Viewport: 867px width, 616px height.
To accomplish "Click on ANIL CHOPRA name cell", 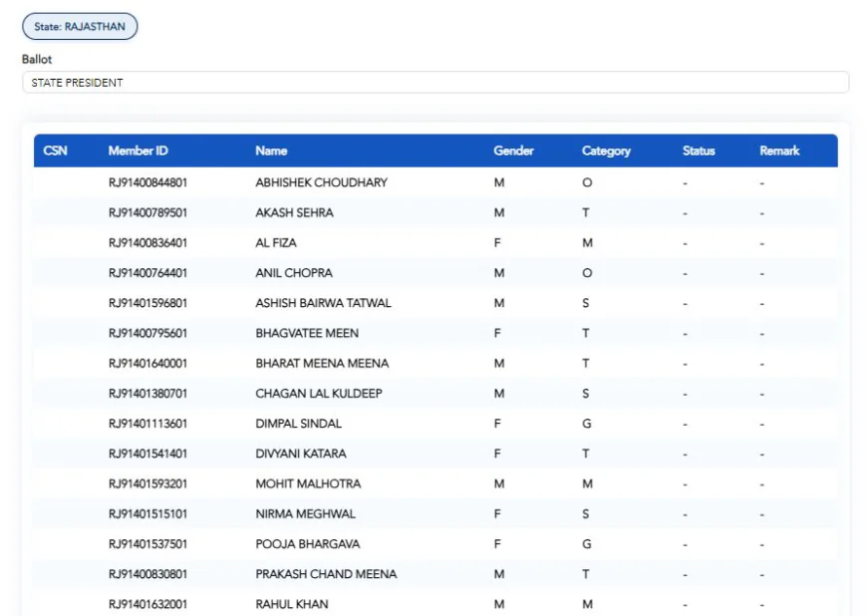I will click(x=294, y=273).
